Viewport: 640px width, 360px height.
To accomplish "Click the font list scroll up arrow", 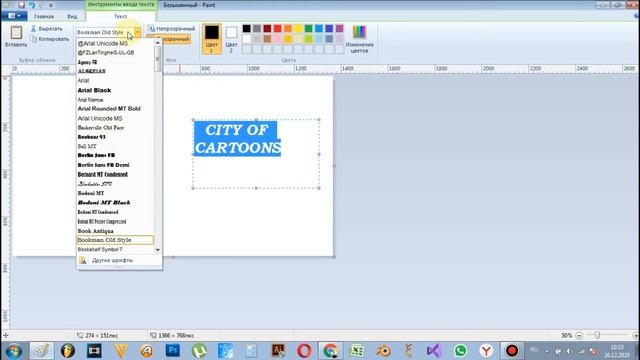I will (x=158, y=42).
